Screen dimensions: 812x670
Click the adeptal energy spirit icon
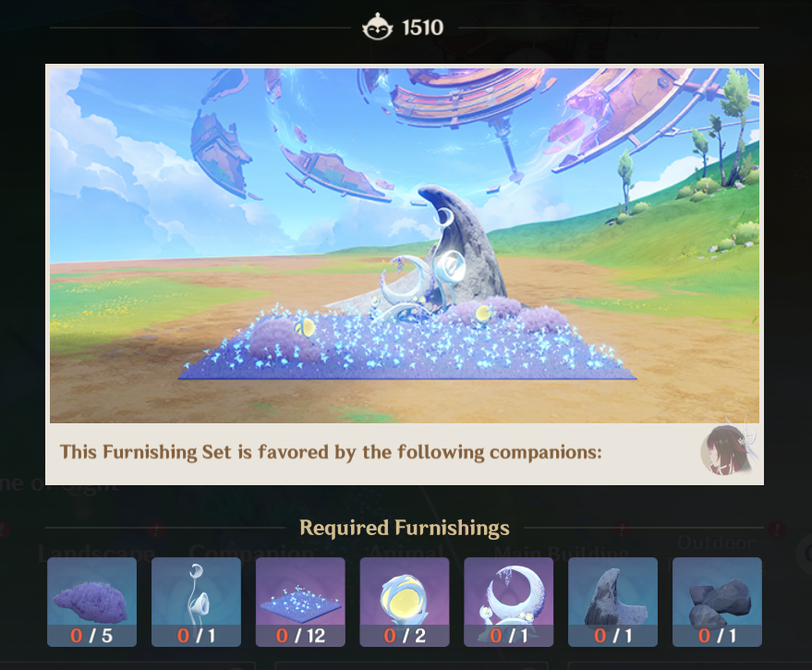(378, 27)
